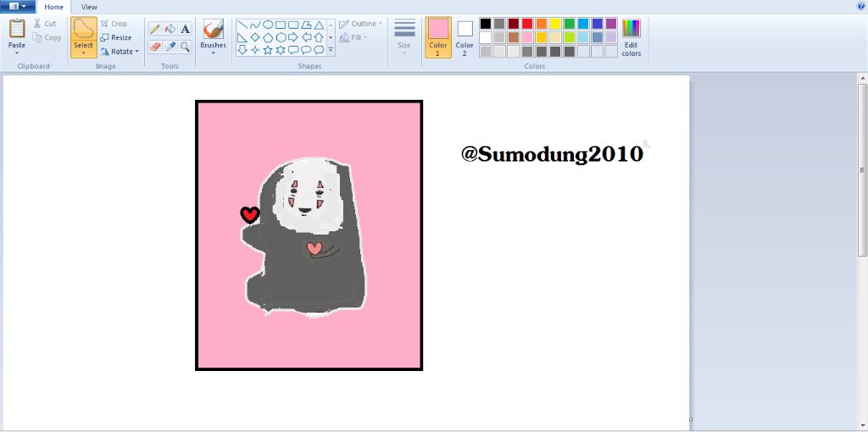Choose the Hexagon shape
The width and height of the screenshot is (868, 432).
click(281, 37)
